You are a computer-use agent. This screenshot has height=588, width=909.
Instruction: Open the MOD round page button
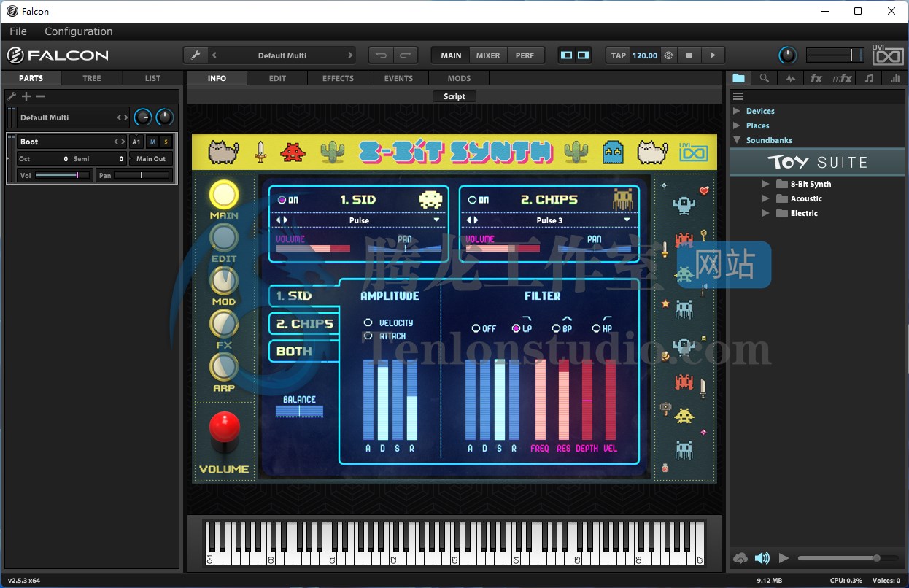(x=224, y=281)
